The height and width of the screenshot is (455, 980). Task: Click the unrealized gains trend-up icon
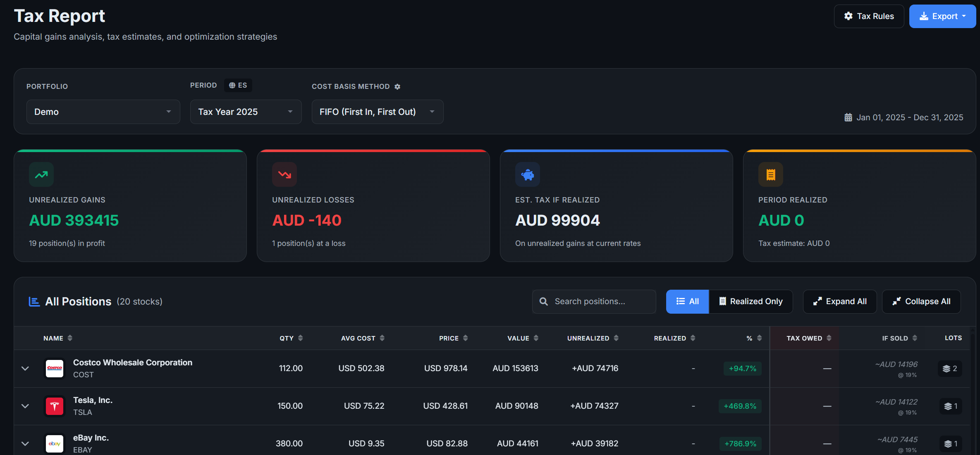point(41,175)
